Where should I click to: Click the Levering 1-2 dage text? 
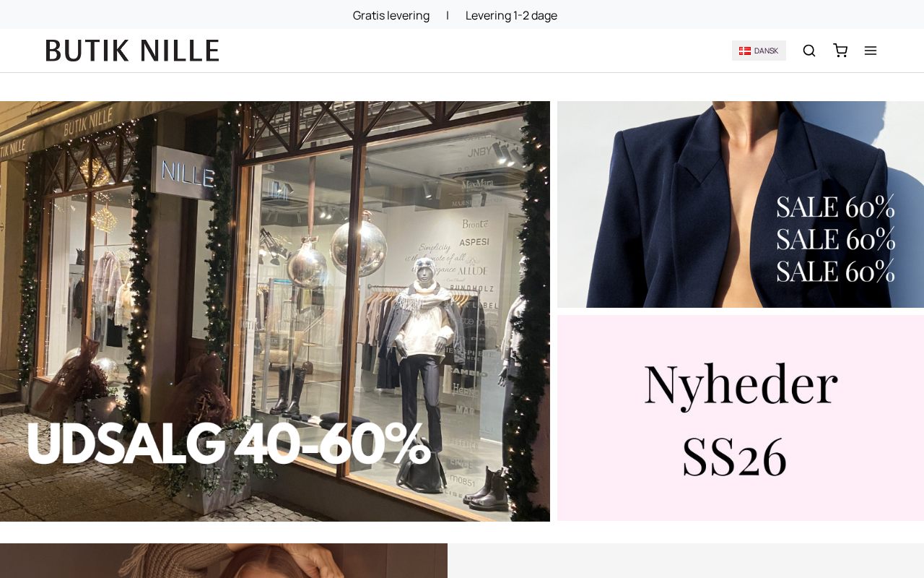click(x=511, y=15)
